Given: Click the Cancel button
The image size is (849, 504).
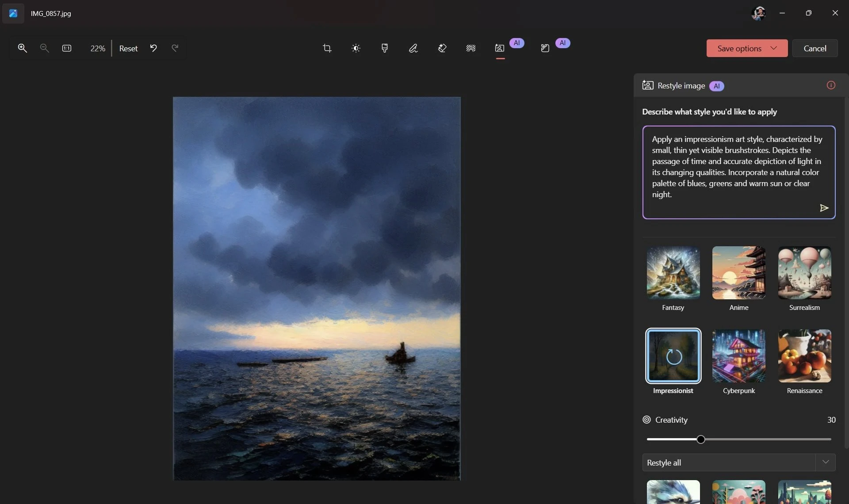Looking at the screenshot, I should coord(815,48).
